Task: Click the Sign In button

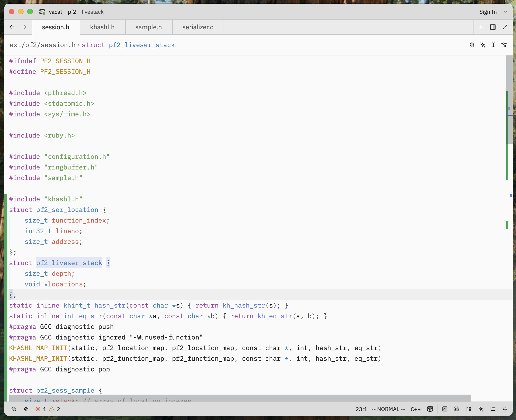Action: pyautogui.click(x=488, y=12)
